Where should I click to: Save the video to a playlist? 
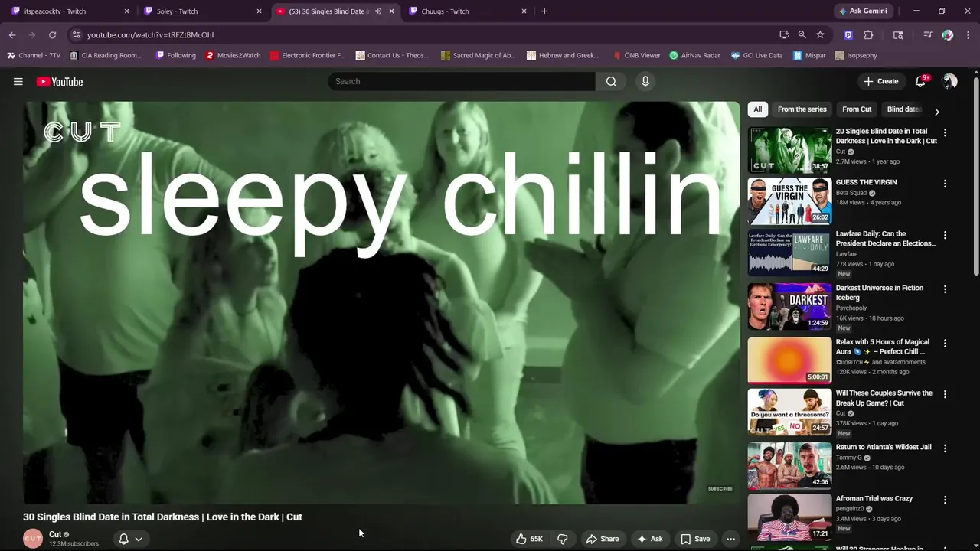click(x=695, y=539)
